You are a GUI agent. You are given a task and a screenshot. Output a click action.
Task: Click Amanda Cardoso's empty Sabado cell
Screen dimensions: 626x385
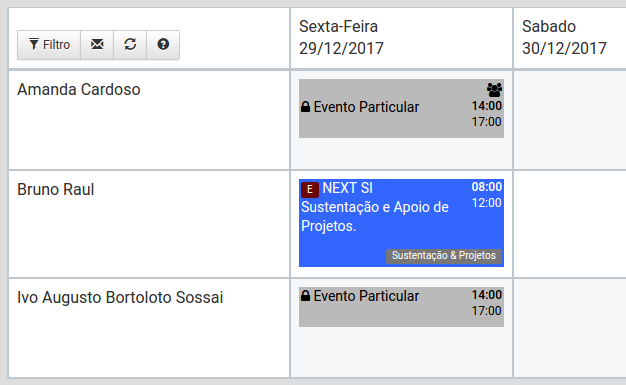click(x=570, y=120)
